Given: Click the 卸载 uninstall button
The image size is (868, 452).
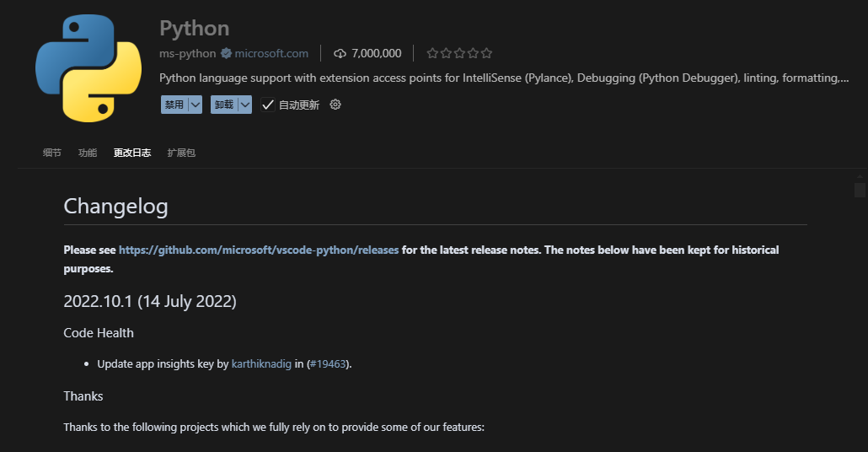Looking at the screenshot, I should [224, 105].
